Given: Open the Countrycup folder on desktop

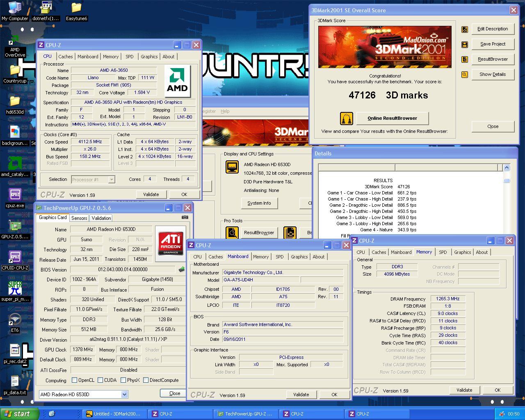Looking at the screenshot, I should pyautogui.click(x=15, y=74).
